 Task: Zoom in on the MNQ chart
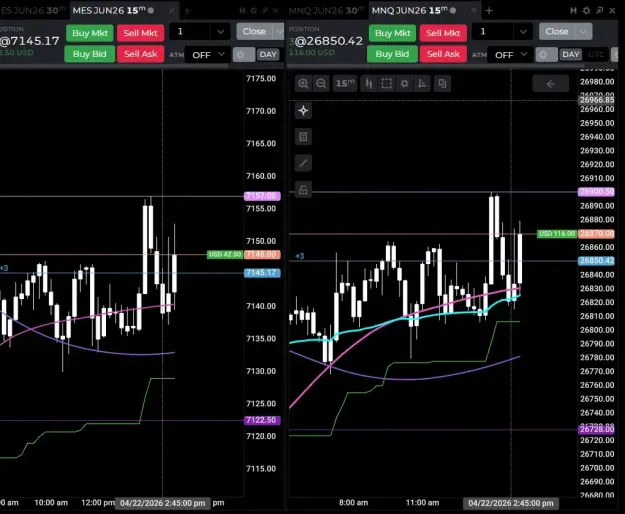pos(303,83)
